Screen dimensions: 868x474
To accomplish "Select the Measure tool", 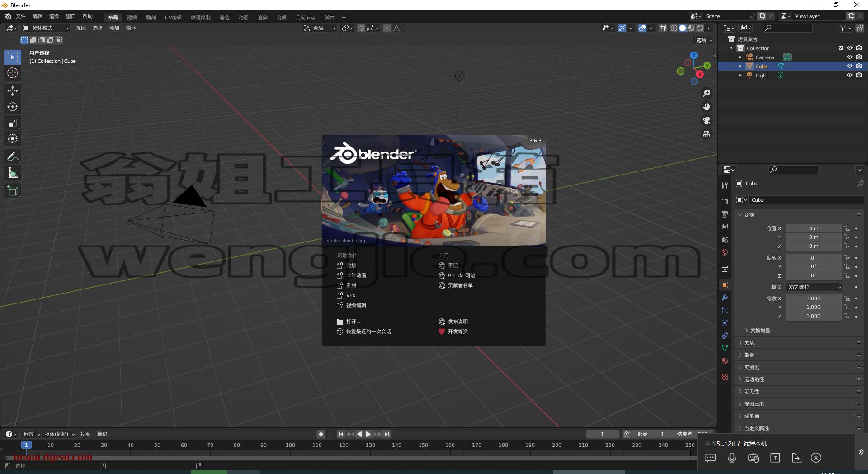I will 13,173.
